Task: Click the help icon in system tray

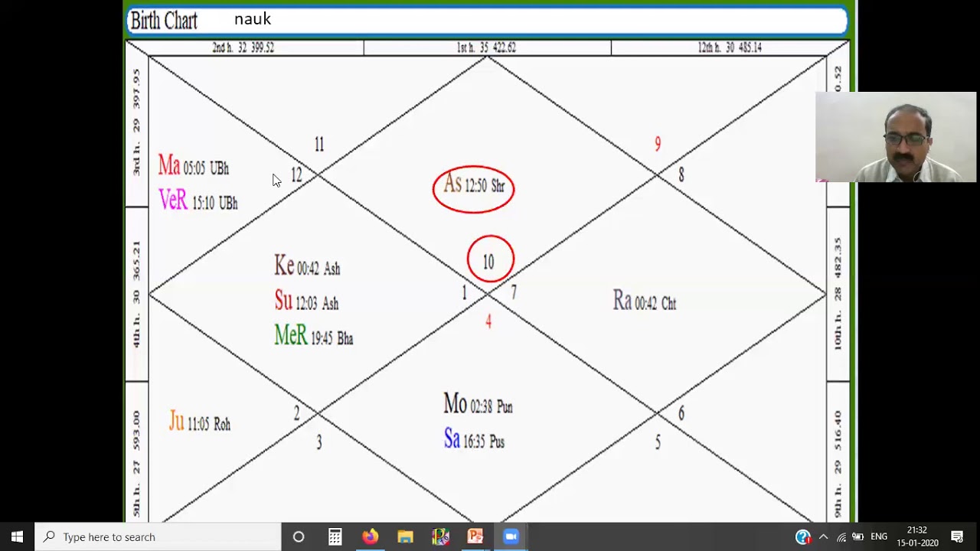Action: pyautogui.click(x=802, y=536)
